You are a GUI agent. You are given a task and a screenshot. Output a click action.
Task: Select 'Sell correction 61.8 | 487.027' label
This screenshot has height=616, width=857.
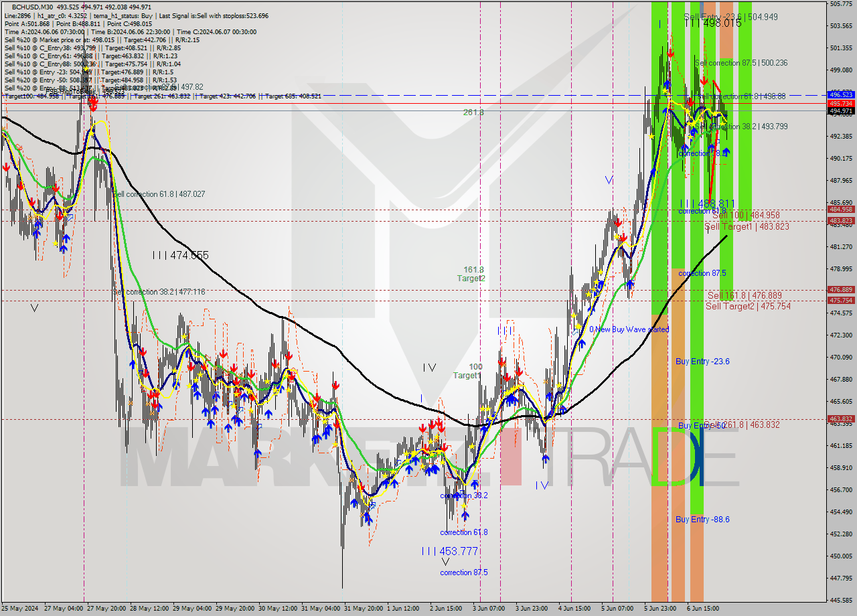(159, 194)
